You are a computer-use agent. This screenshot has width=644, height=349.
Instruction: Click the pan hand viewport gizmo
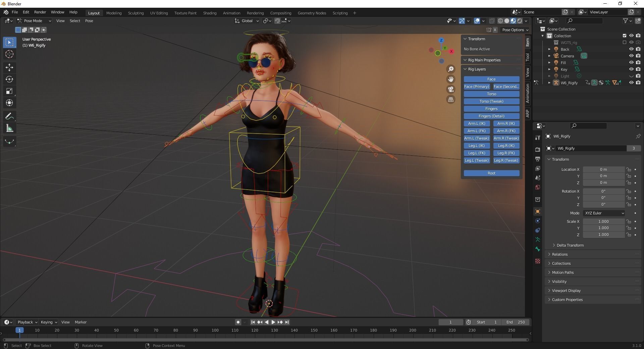[451, 79]
